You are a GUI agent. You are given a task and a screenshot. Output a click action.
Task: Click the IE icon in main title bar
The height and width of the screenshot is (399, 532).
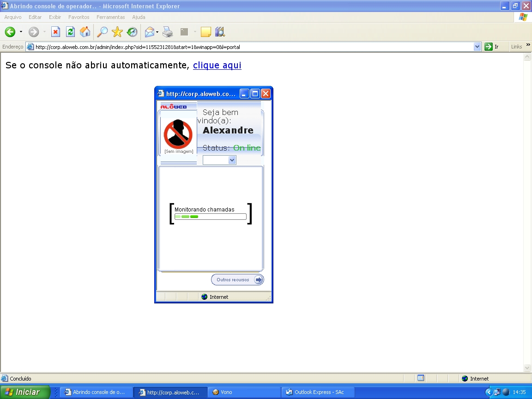click(5, 6)
